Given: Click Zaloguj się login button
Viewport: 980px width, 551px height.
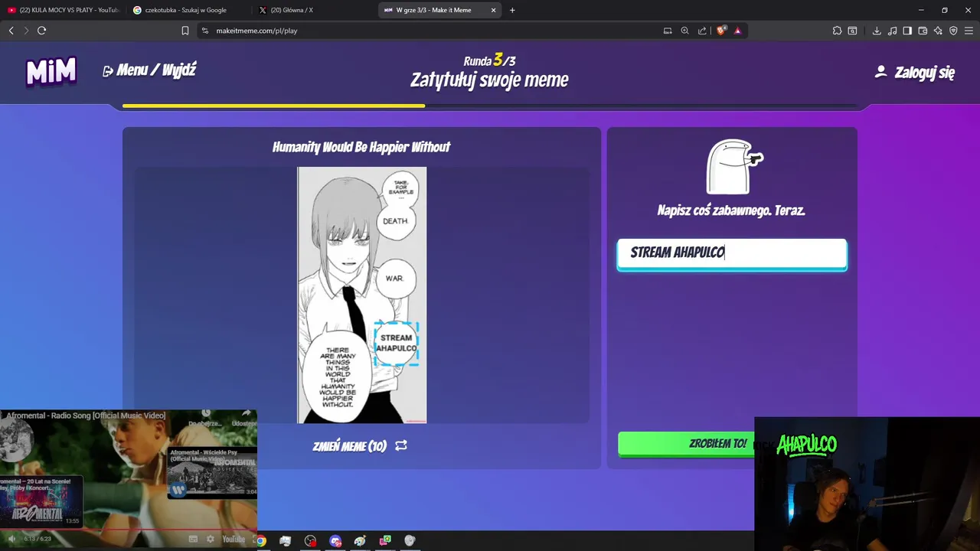Looking at the screenshot, I should tap(924, 73).
